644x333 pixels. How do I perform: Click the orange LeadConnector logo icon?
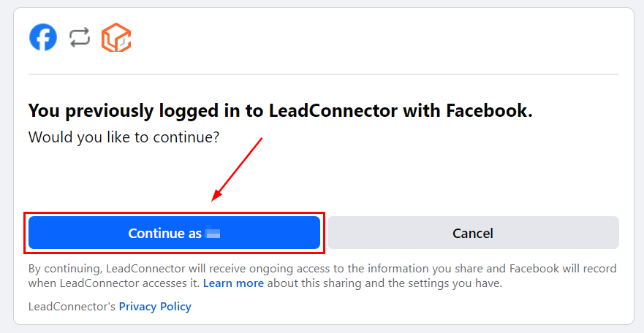pos(116,38)
